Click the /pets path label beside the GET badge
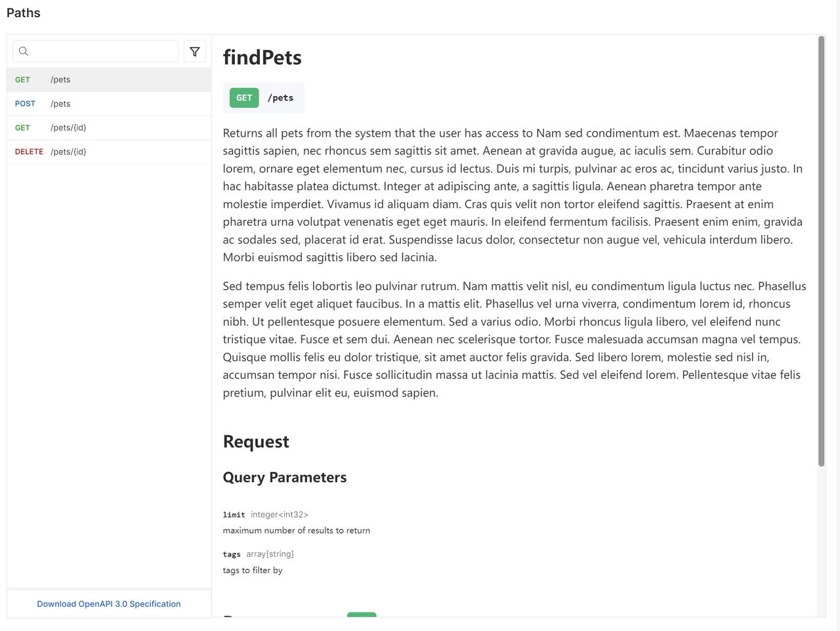 (x=281, y=98)
